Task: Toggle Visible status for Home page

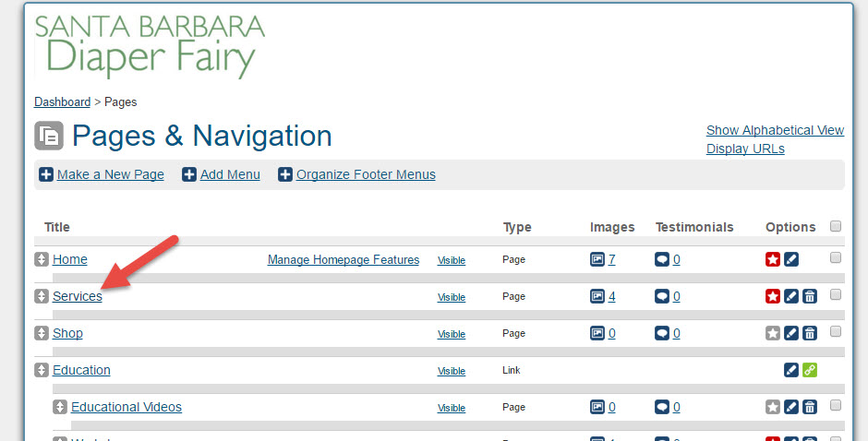Action: pyautogui.click(x=452, y=260)
